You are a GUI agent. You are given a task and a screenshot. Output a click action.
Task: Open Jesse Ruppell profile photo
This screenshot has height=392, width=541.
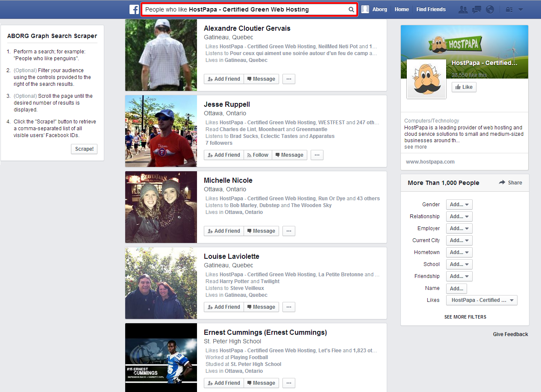161,131
